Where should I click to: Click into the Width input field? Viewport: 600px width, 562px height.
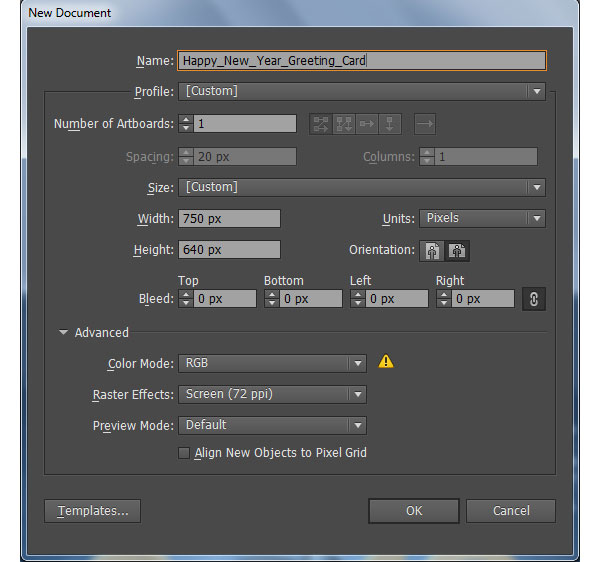click(229, 218)
